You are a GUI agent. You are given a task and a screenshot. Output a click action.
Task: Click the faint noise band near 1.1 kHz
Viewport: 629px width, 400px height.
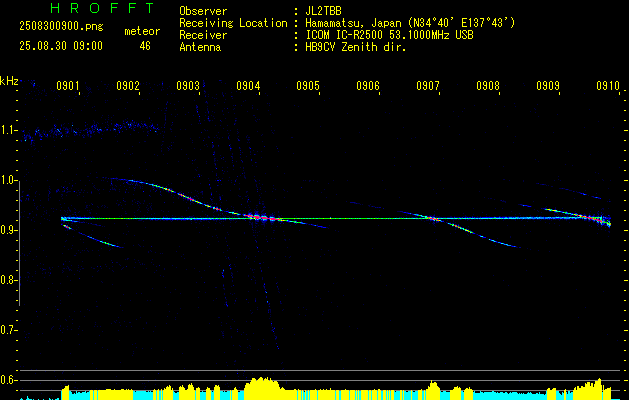91,129
